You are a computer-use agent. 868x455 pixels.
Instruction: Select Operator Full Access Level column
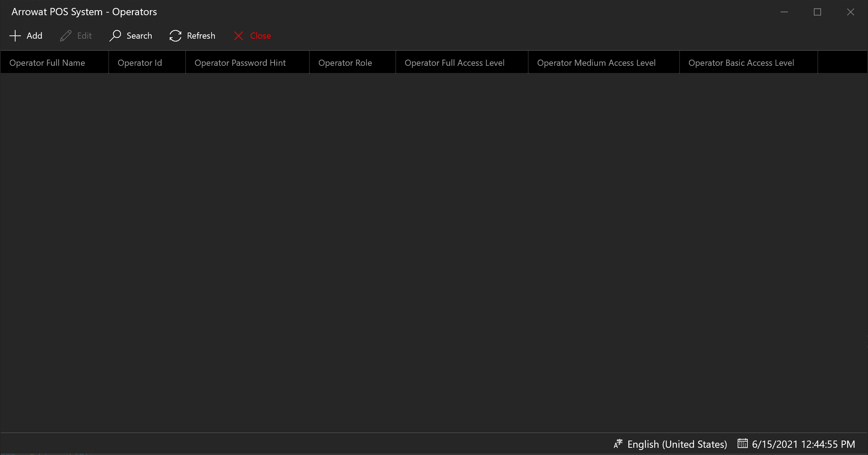[x=454, y=63]
